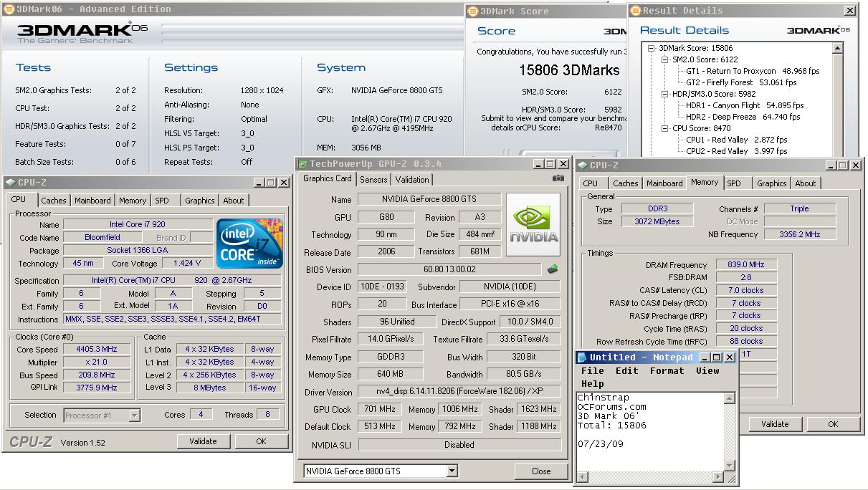
Task: Close the Untitled Notepad window
Action: pyautogui.click(x=730, y=357)
